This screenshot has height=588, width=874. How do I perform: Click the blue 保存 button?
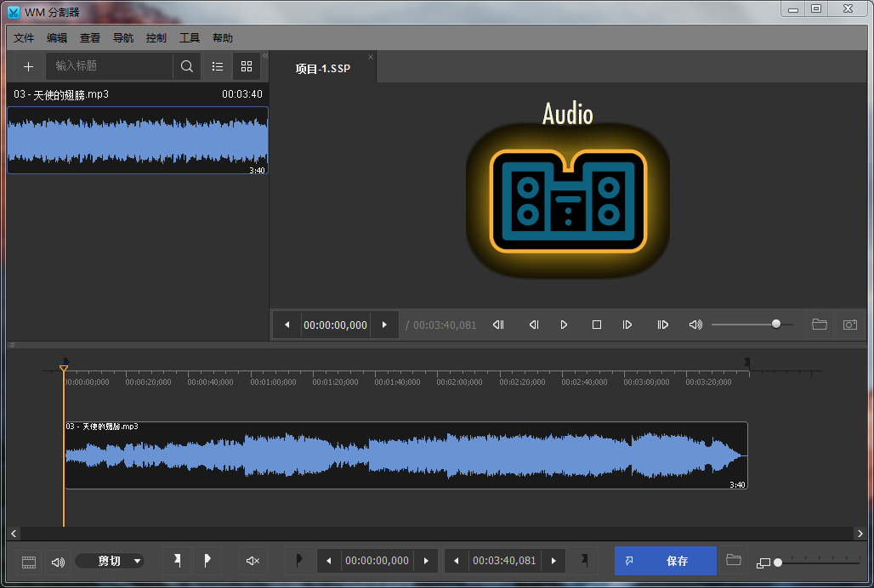[666, 561]
